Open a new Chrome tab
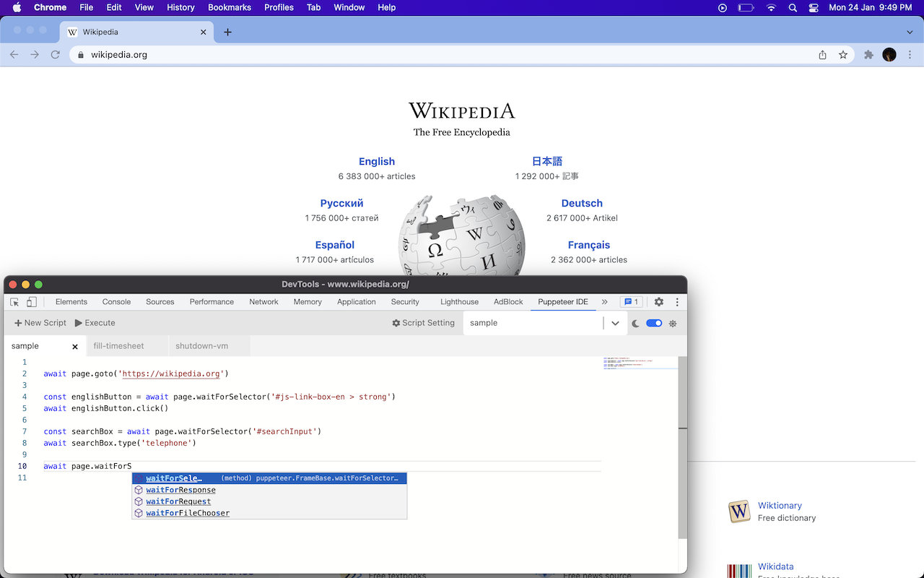Viewport: 924px width, 578px height. (x=227, y=32)
